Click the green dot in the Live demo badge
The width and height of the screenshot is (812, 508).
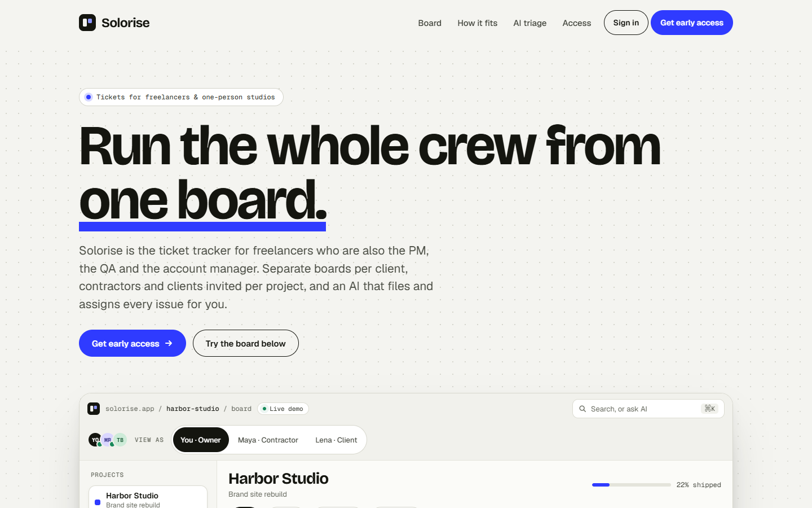[x=264, y=409]
